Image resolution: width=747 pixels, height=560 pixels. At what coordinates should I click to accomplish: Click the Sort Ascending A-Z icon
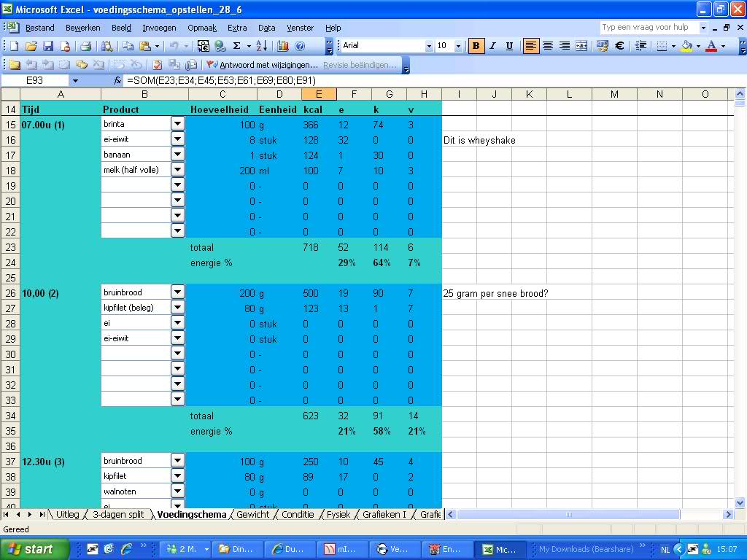pos(261,46)
